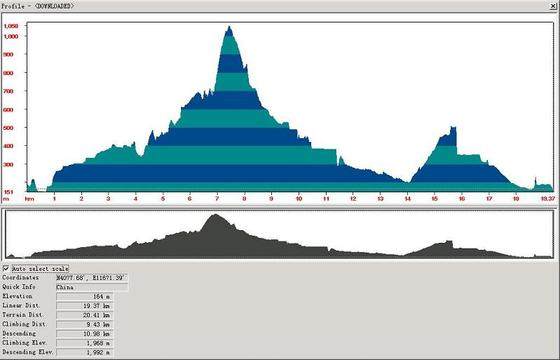Image resolution: width=560 pixels, height=360 pixels.
Task: Click the Climbing Elev. value field
Action: [84, 343]
